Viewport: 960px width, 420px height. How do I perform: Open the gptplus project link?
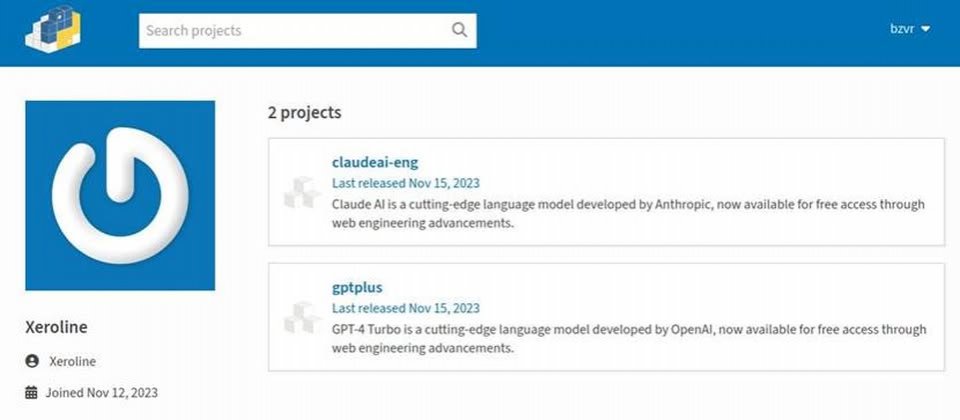pos(357,287)
